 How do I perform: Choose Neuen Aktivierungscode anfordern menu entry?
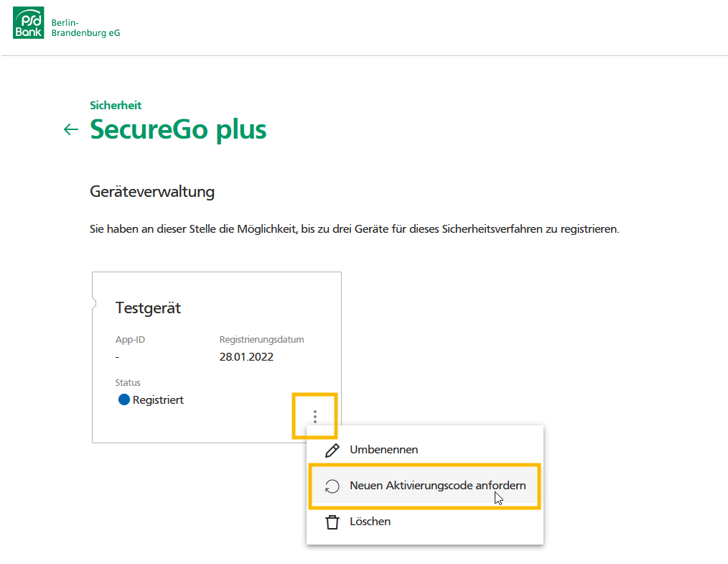click(425, 486)
